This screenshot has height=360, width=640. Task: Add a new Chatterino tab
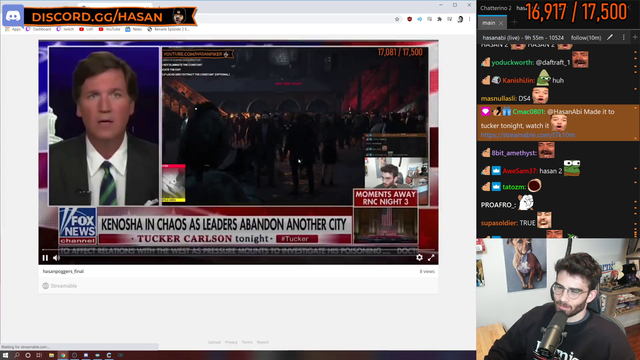(x=514, y=22)
